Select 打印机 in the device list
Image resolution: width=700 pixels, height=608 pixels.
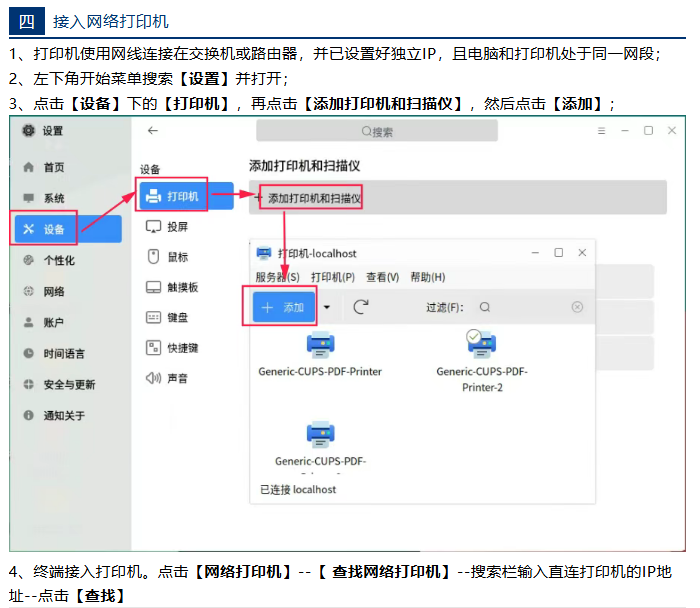click(x=183, y=196)
